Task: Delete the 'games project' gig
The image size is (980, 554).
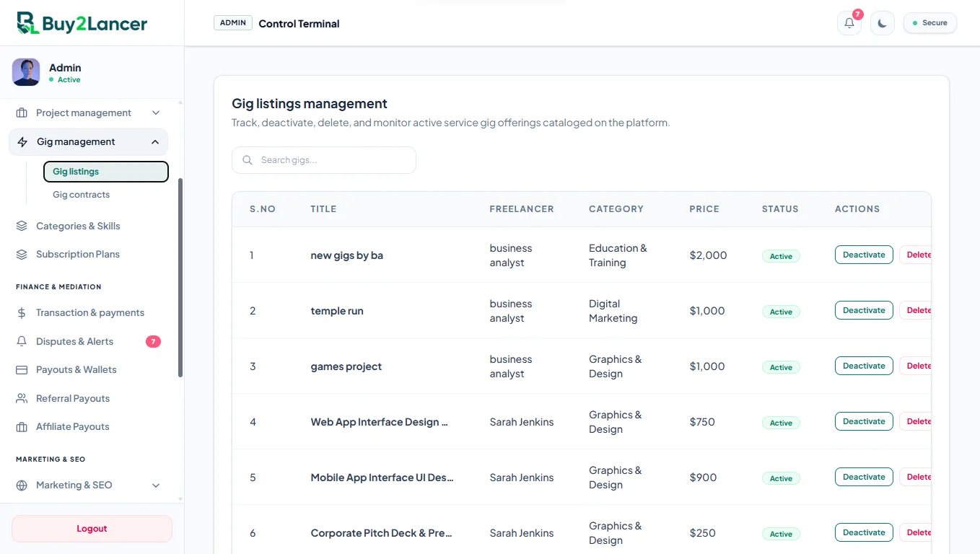Action: pos(916,366)
